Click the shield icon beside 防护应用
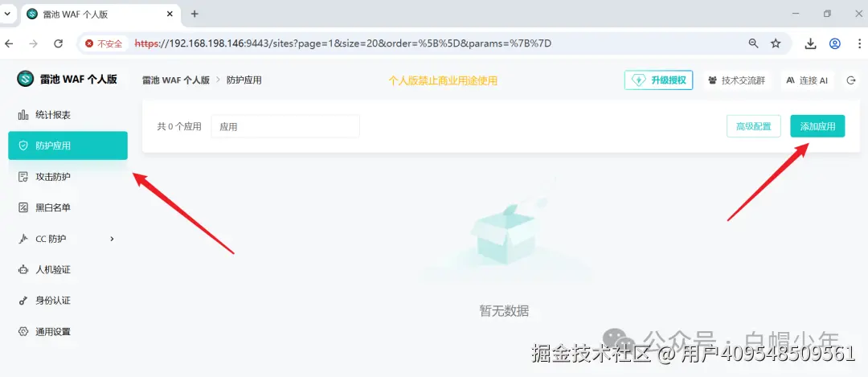868x377 pixels. click(x=23, y=145)
